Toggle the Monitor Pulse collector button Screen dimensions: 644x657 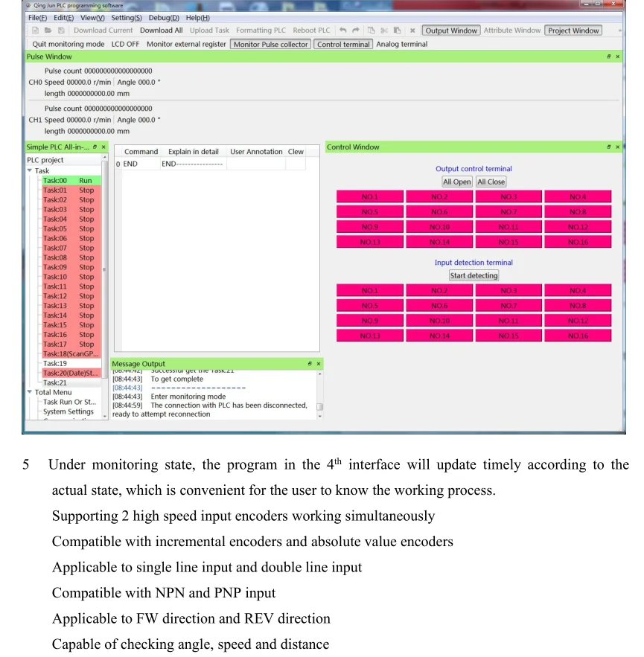coord(270,44)
